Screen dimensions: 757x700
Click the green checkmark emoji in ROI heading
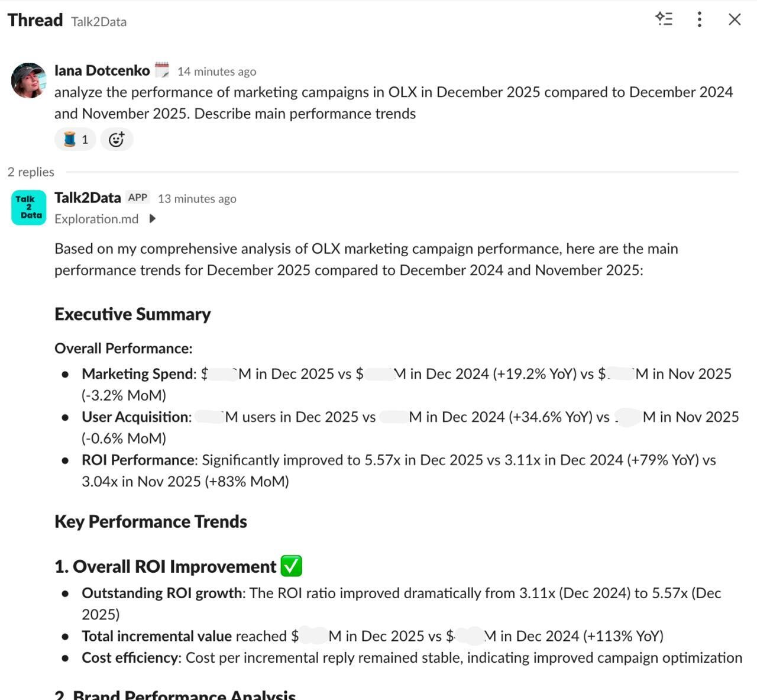[291, 566]
